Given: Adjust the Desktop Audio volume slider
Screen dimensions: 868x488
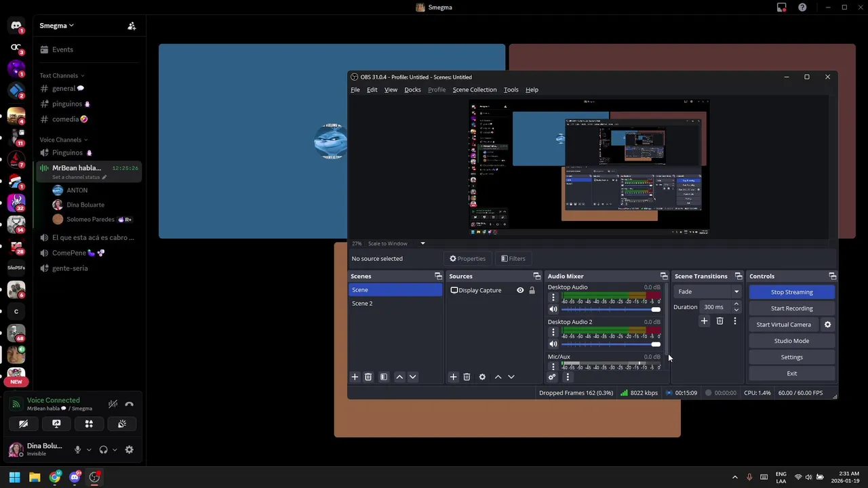Looking at the screenshot, I should [x=611, y=310].
